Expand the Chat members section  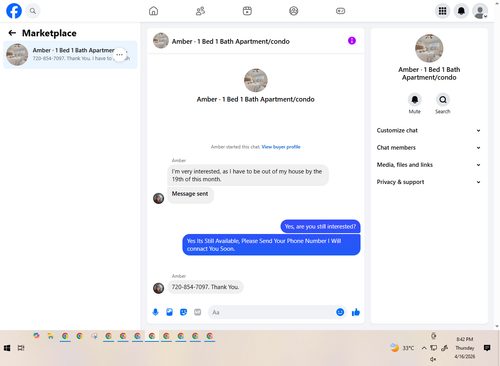click(429, 148)
